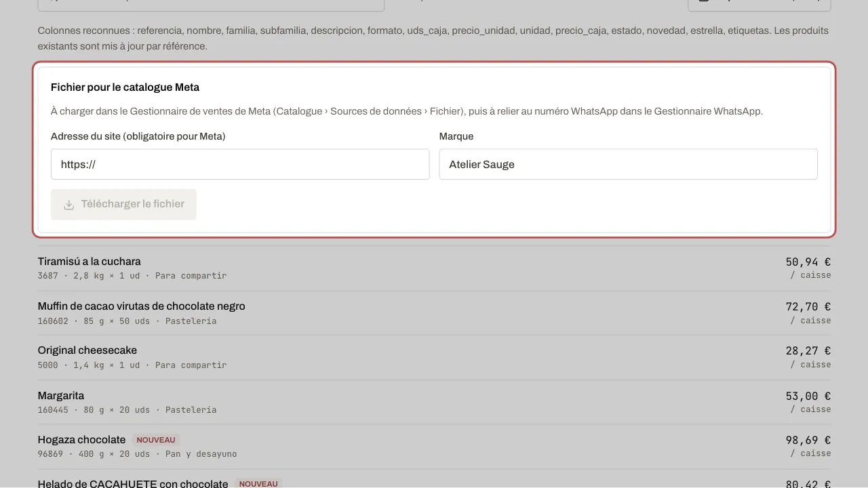Click the 50,94 € price for Tiramisú
Screen dimensions: 868x488
point(808,262)
